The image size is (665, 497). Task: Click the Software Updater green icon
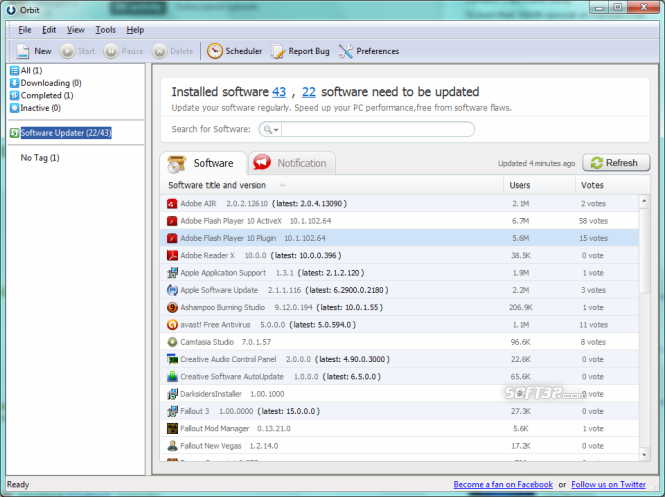click(14, 133)
